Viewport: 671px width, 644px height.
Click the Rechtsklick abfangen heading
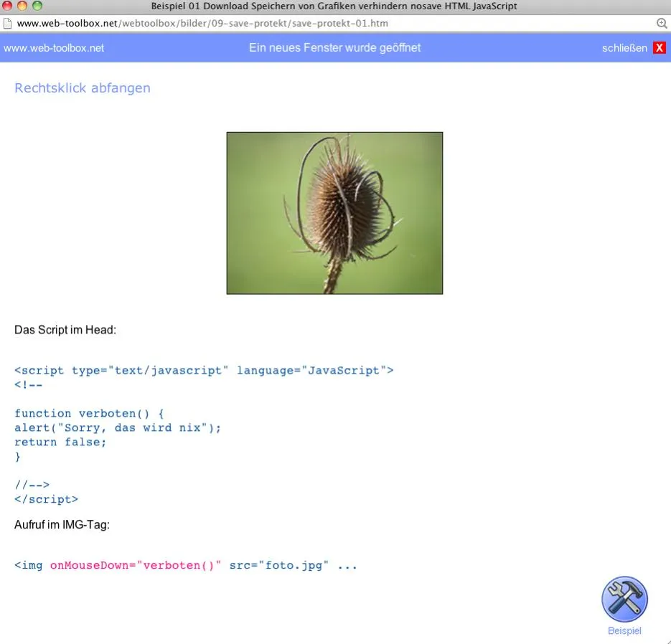click(x=83, y=87)
